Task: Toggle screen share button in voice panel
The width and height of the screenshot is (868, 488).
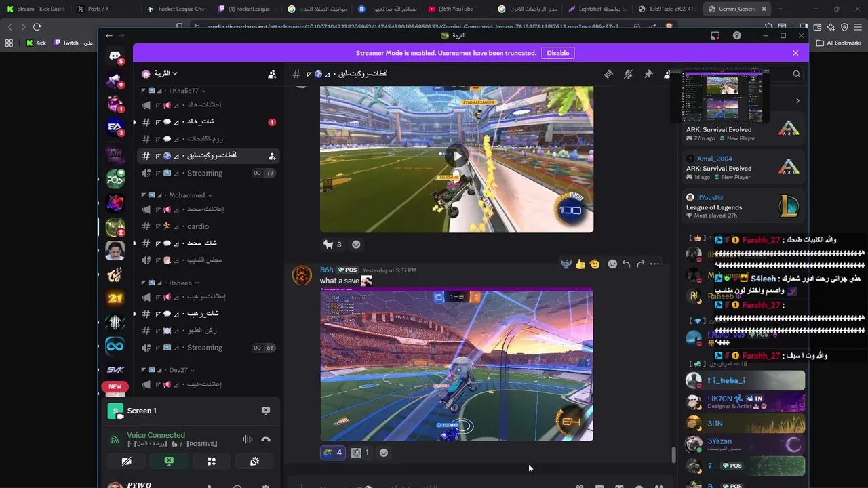Action: click(x=169, y=461)
